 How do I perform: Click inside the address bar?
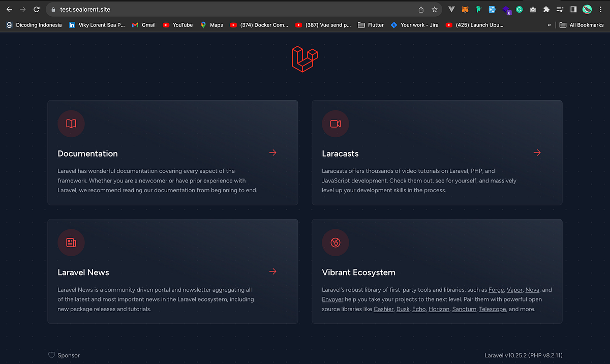[152, 9]
